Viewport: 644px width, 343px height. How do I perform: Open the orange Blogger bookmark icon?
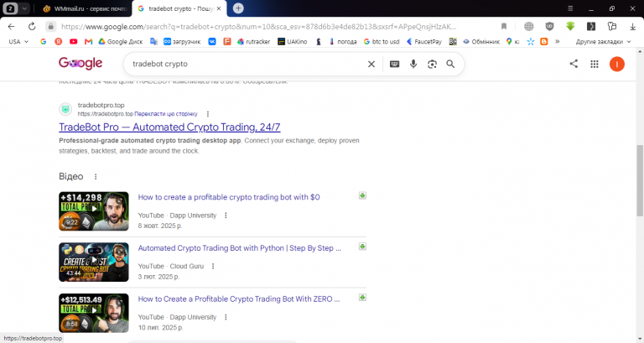pyautogui.click(x=543, y=41)
